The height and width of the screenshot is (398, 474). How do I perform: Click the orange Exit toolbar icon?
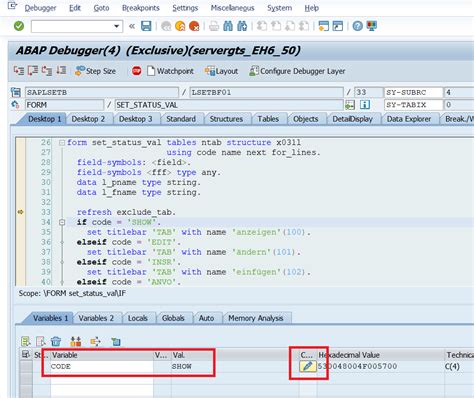(180, 26)
